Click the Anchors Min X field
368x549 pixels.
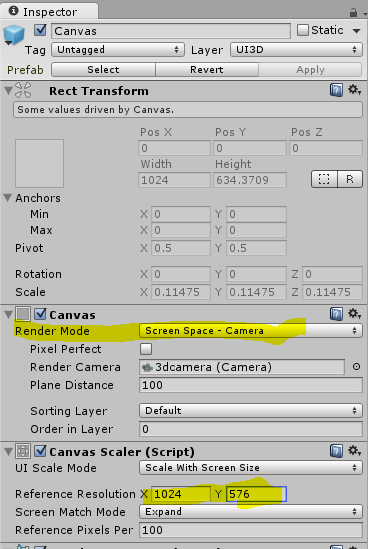pyautogui.click(x=181, y=214)
